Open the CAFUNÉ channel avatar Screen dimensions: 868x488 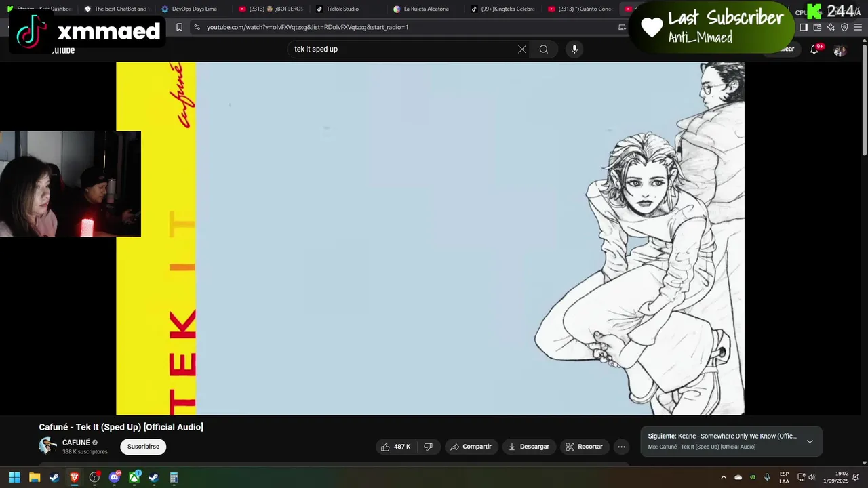coord(47,446)
